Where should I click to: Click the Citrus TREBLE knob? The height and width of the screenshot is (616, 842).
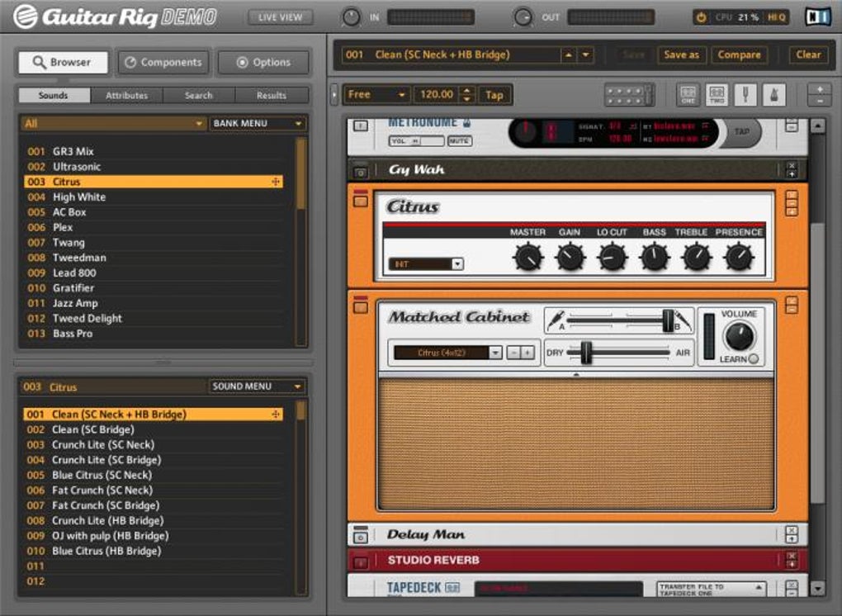[697, 258]
